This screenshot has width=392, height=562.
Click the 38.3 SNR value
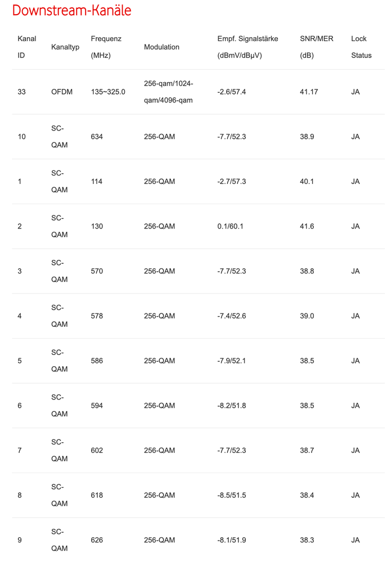coord(307,540)
